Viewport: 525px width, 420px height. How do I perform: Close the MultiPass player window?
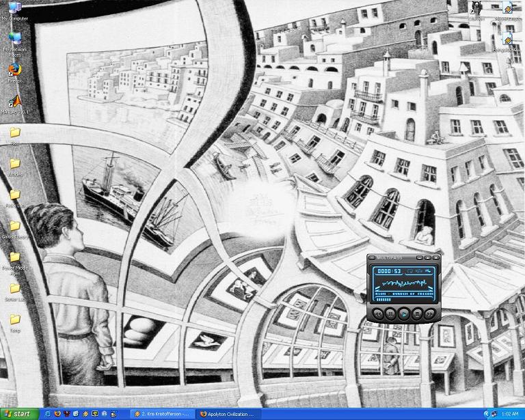436,258
